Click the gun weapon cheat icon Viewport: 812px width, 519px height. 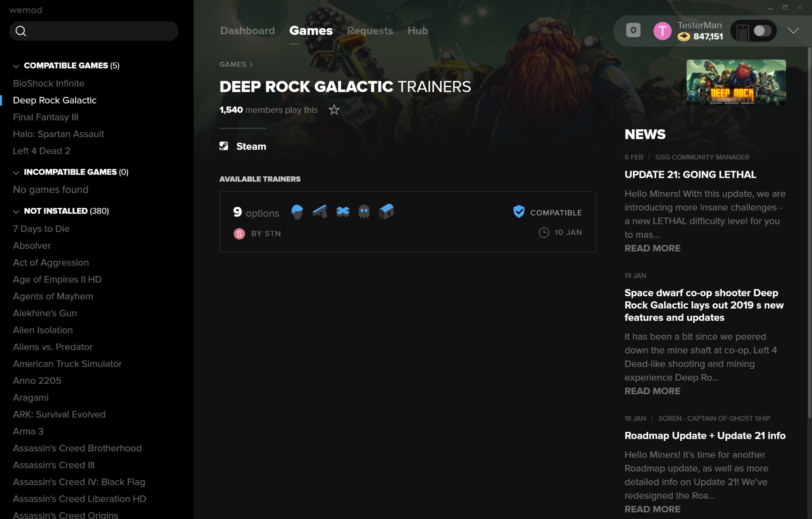tap(320, 211)
